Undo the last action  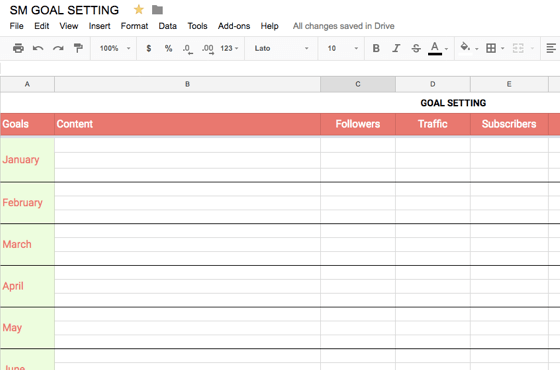tap(38, 48)
